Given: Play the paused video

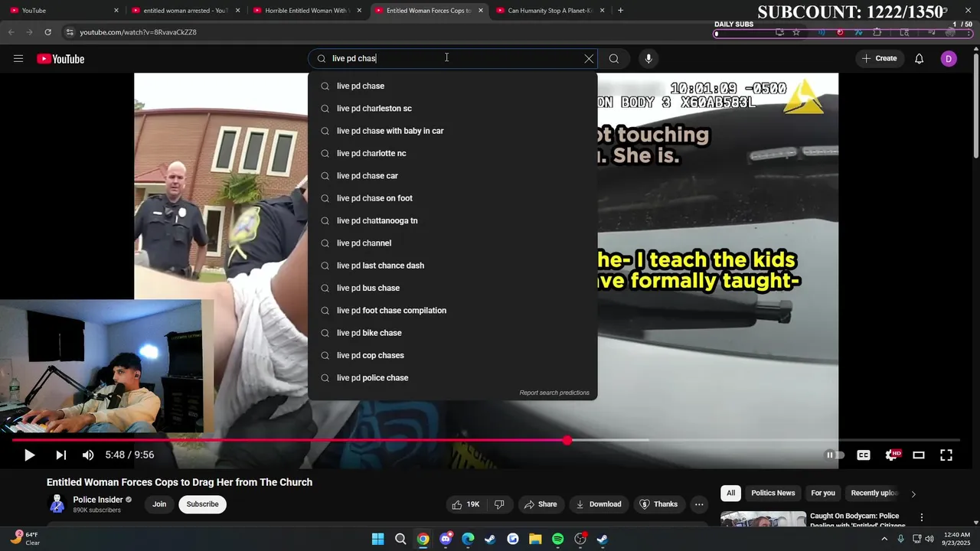Looking at the screenshot, I should pyautogui.click(x=29, y=455).
